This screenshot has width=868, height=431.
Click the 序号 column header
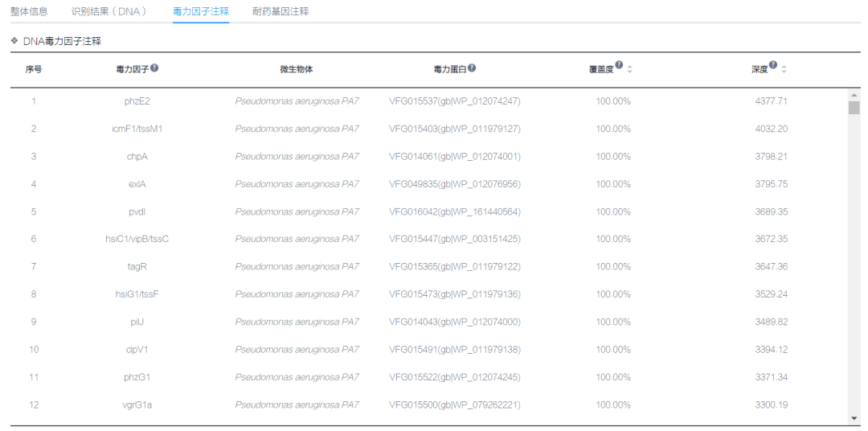point(33,69)
